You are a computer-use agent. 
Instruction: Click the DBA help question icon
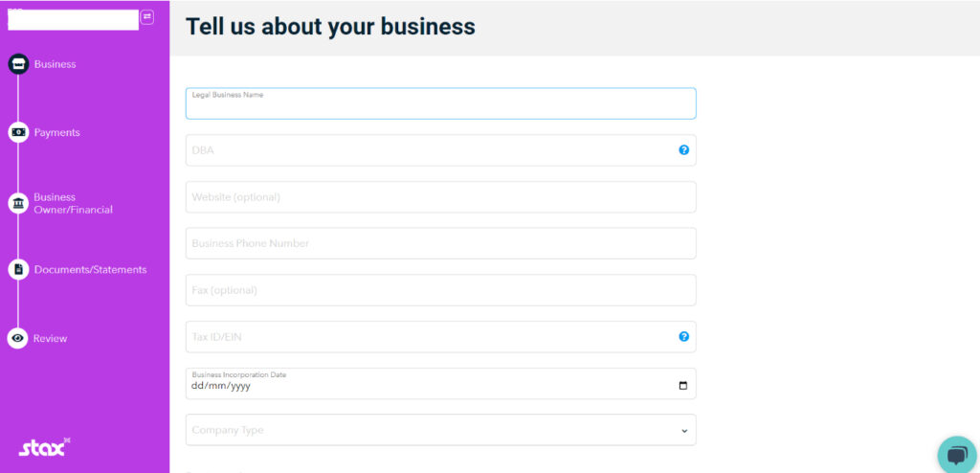tap(683, 150)
